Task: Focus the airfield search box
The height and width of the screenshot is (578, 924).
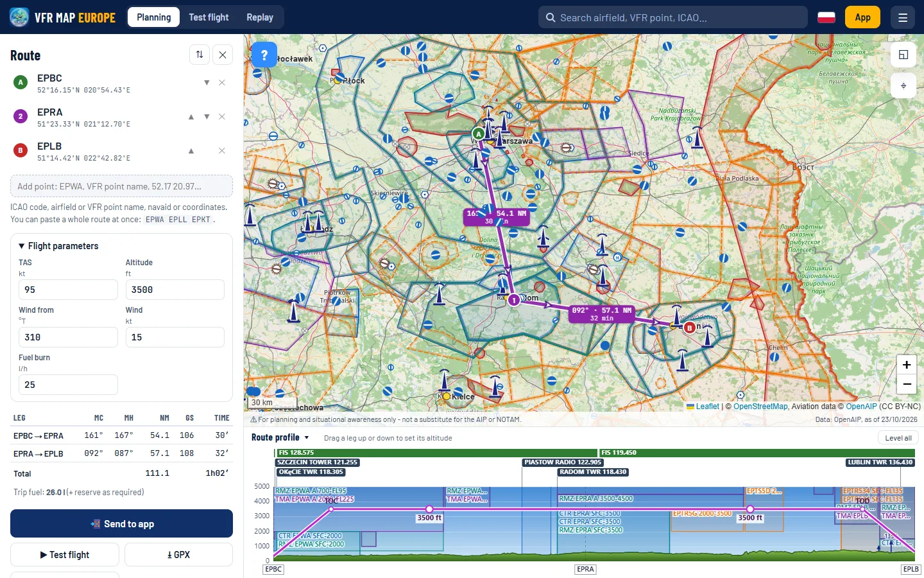Action: 673,17
